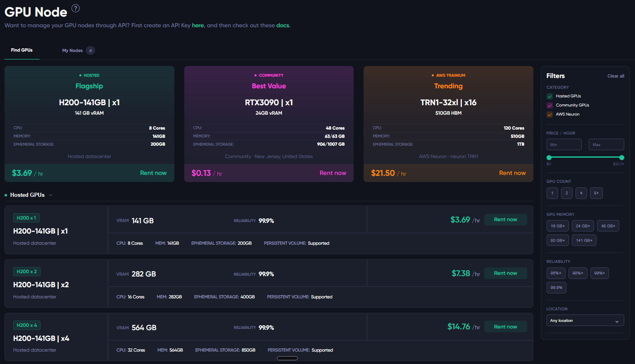Click Rent now for $3.69/hr H200 row
This screenshot has height=364, width=635.
(x=505, y=220)
